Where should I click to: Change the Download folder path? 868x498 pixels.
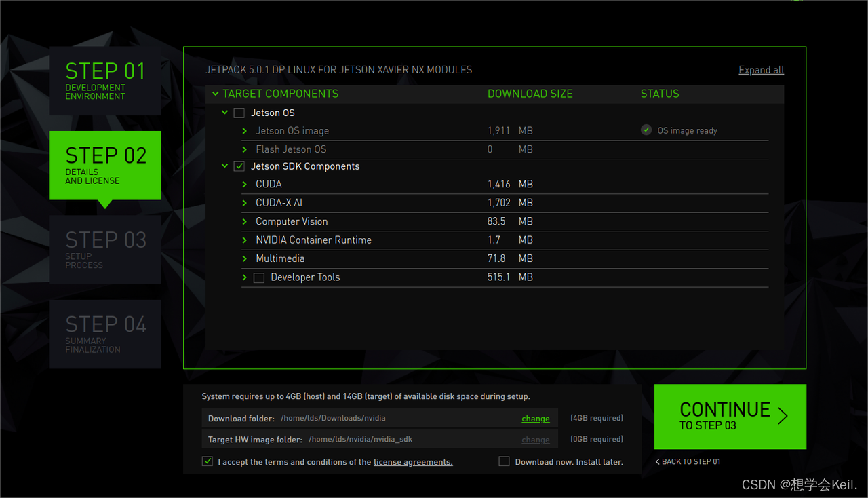(x=536, y=419)
